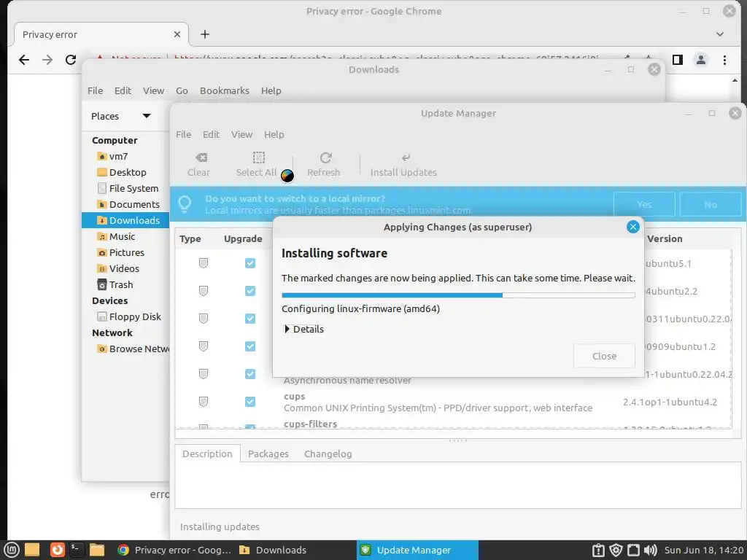Click the Chrome profile avatar icon

pyautogui.click(x=701, y=60)
